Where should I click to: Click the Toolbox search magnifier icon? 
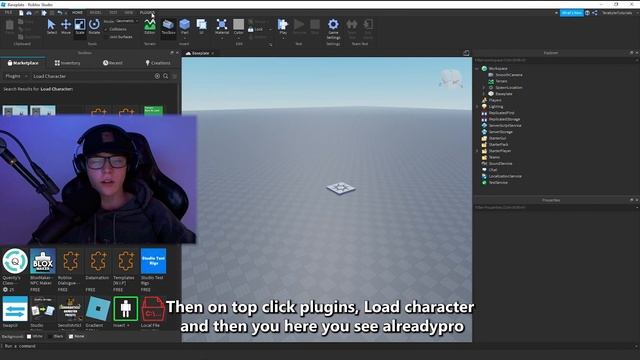tap(166, 76)
